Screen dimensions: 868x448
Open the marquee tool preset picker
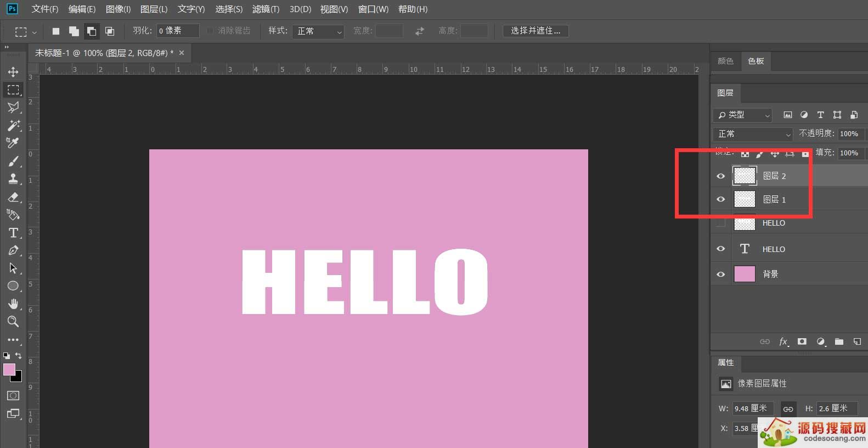[25, 32]
